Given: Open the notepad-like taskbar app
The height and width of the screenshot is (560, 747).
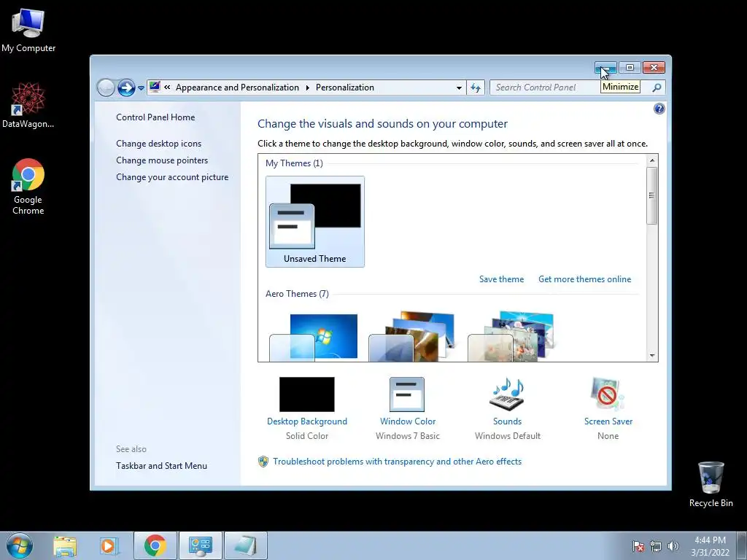Looking at the screenshot, I should tap(245, 545).
